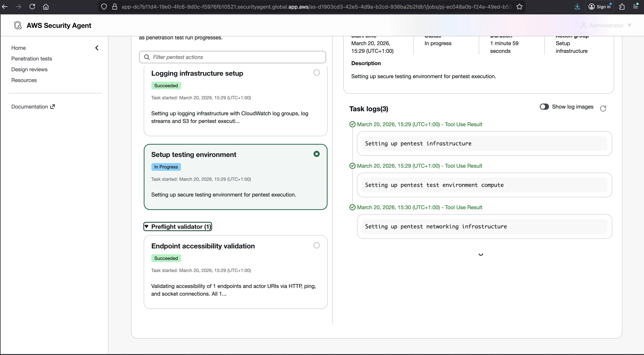Click log text 'Setting up pentest infrastructure'
This screenshot has height=355, width=644.
(x=418, y=143)
